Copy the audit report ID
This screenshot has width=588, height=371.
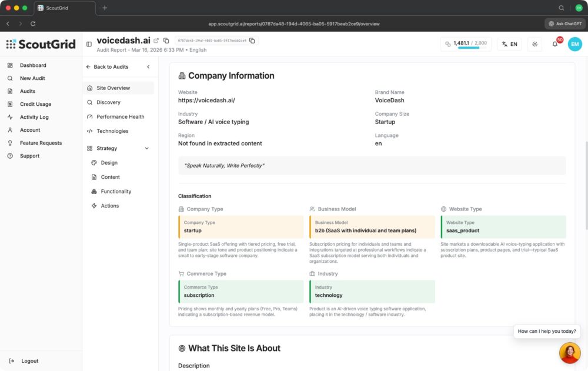(x=252, y=41)
